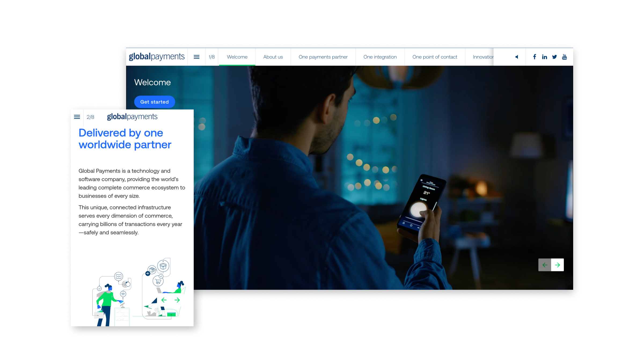Screen dimensions: 644x337
Task: Click the globalpayments logo in desktop header
Action: 157,57
